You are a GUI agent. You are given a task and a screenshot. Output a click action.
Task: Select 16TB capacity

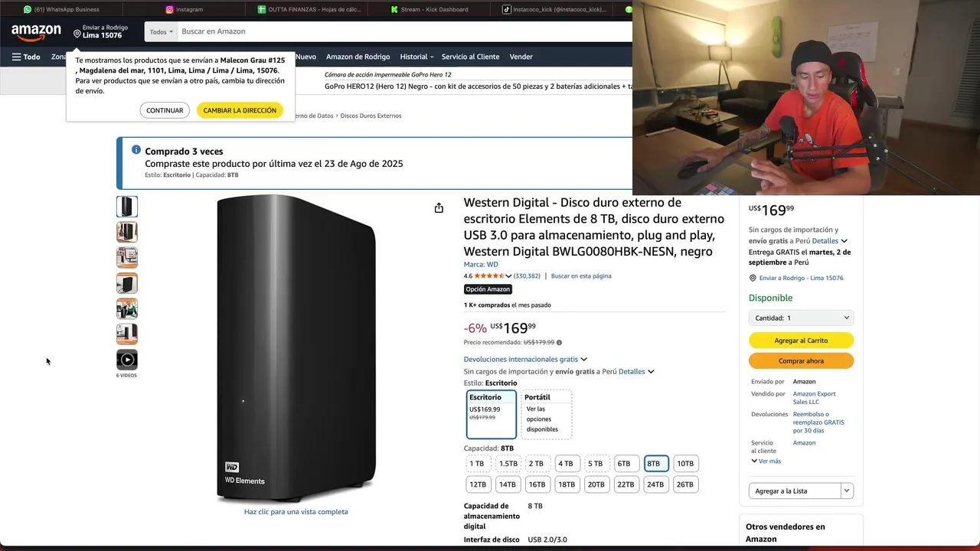[537, 484]
